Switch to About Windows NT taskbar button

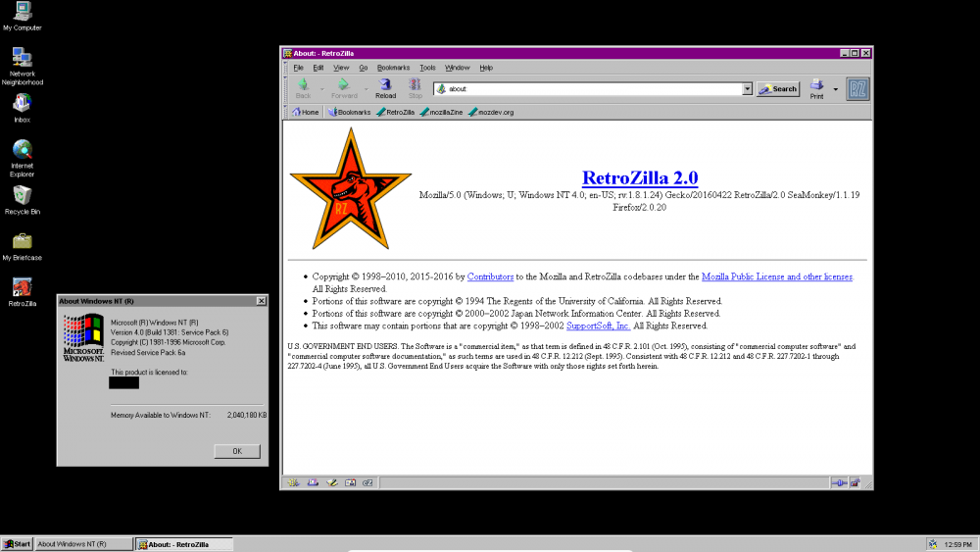pos(83,544)
